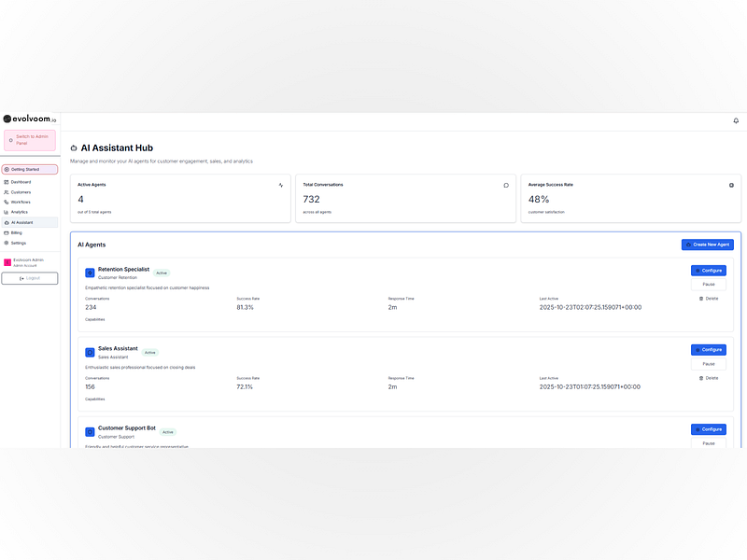Click Retention Specialist Active status badge
Image resolution: width=747 pixels, height=560 pixels.
(162, 273)
